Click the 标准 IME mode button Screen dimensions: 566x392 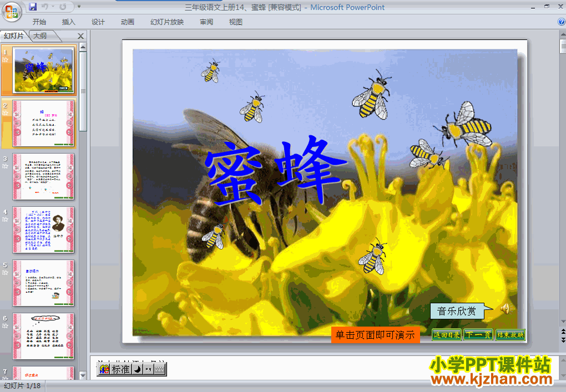[121, 369]
